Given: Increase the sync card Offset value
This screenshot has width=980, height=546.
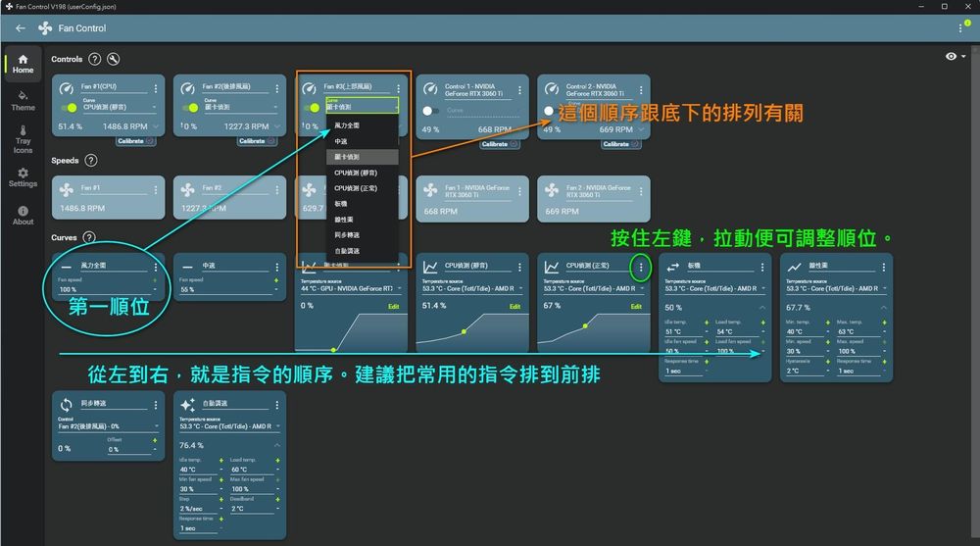Looking at the screenshot, I should coord(155,440).
